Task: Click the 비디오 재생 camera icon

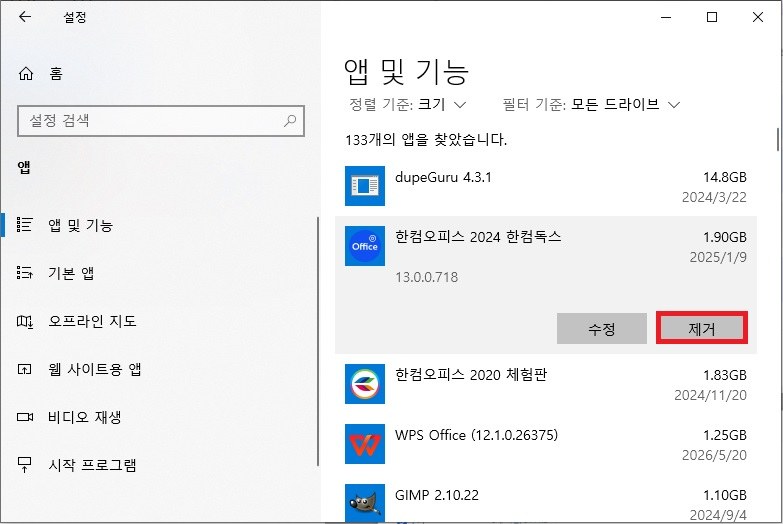Action: 25,417
